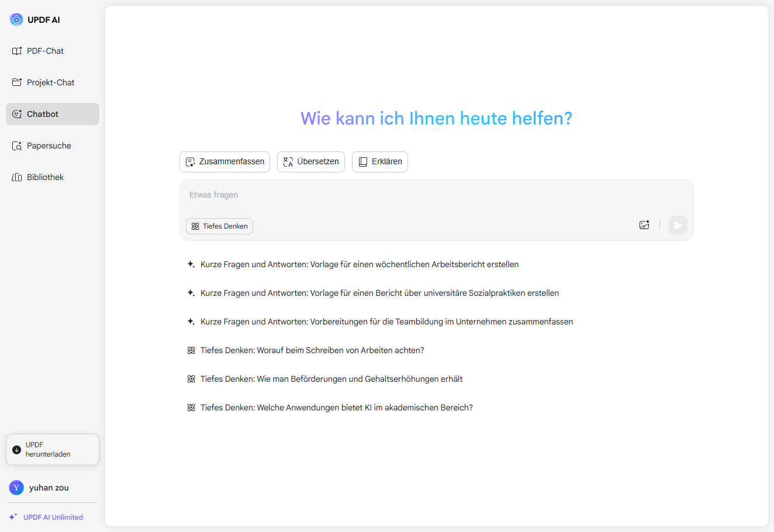Focus the 'Etwas fragen' input field

tap(436, 195)
